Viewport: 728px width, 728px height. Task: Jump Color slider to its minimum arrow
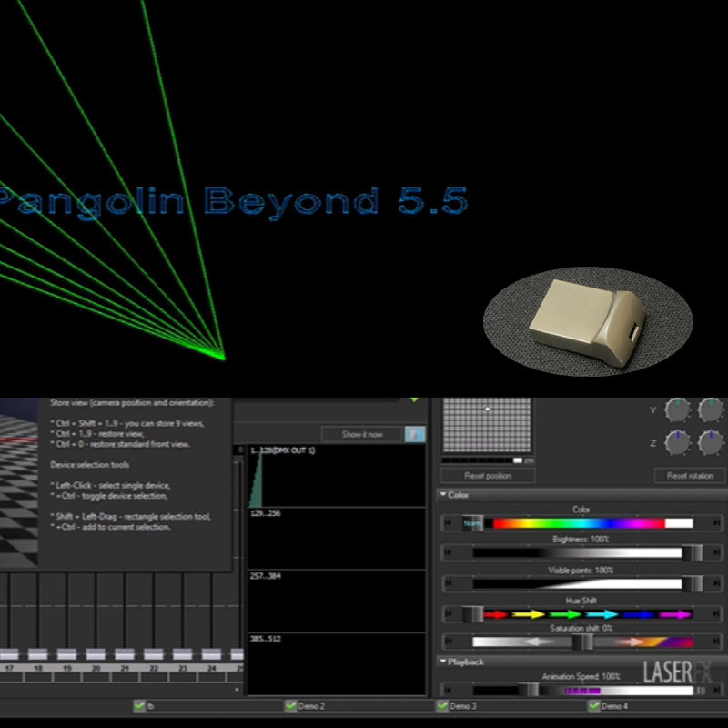click(x=447, y=523)
